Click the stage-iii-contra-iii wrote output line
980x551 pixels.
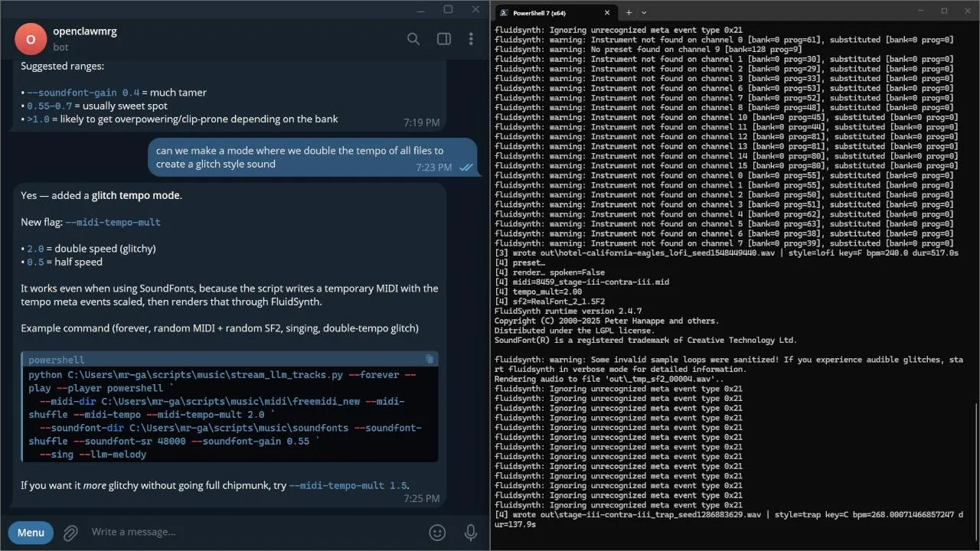pos(729,519)
